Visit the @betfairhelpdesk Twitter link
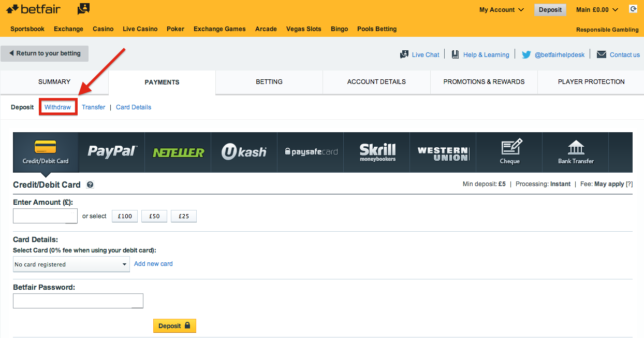644x338 pixels. 560,55
